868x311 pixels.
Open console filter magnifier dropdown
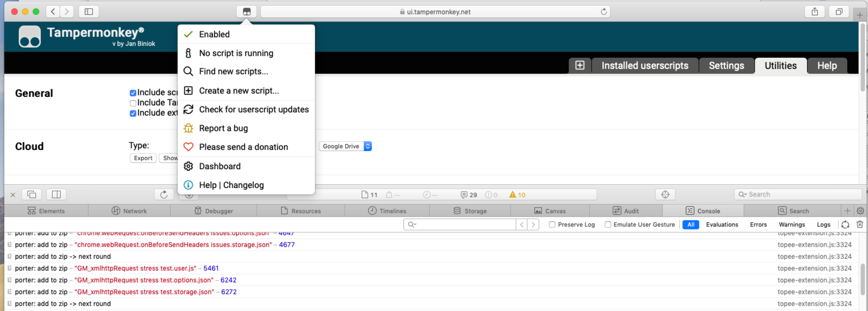point(412,224)
